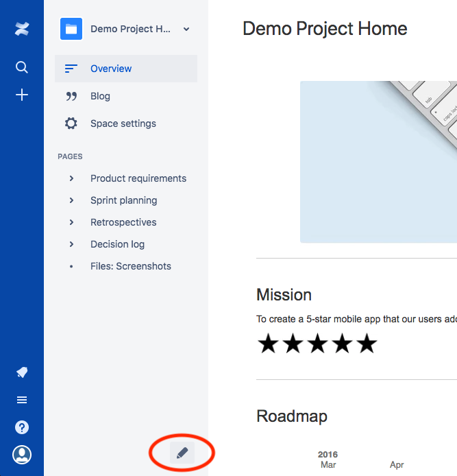Click the mission statement text
The width and height of the screenshot is (457, 476).
tap(356, 319)
